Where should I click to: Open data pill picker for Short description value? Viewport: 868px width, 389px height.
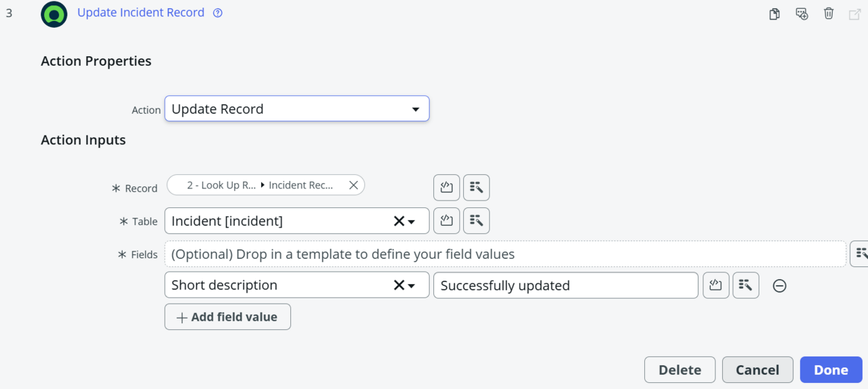point(745,285)
